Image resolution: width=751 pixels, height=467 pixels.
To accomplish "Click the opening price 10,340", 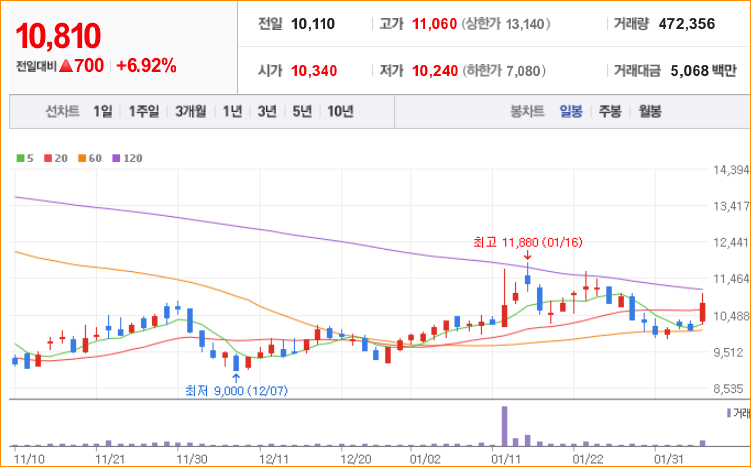I will pos(314,71).
